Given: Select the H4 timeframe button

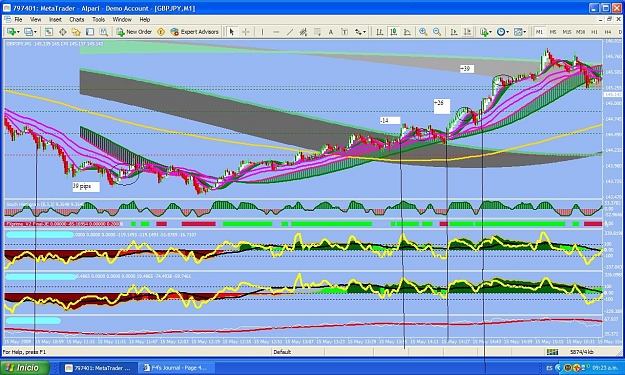Looking at the screenshot, I should click(608, 32).
